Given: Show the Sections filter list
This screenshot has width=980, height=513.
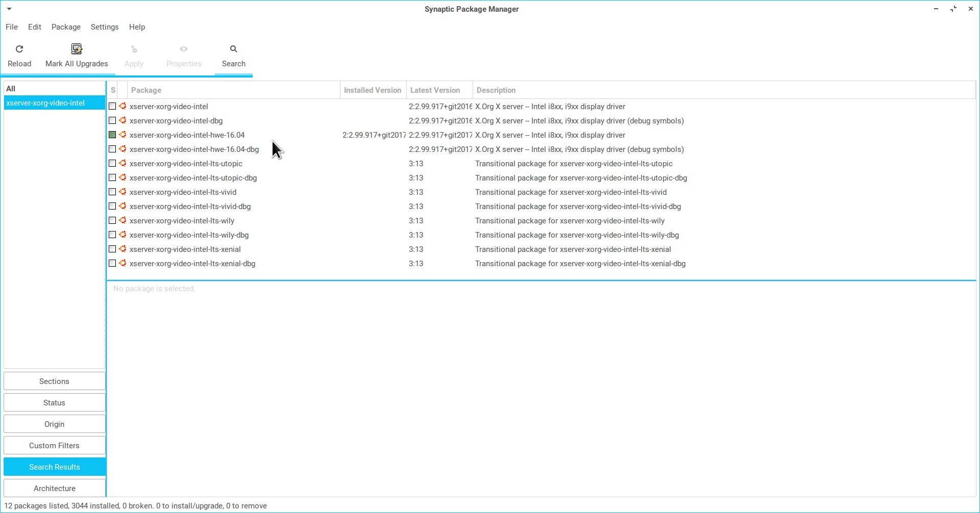Looking at the screenshot, I should click(54, 381).
